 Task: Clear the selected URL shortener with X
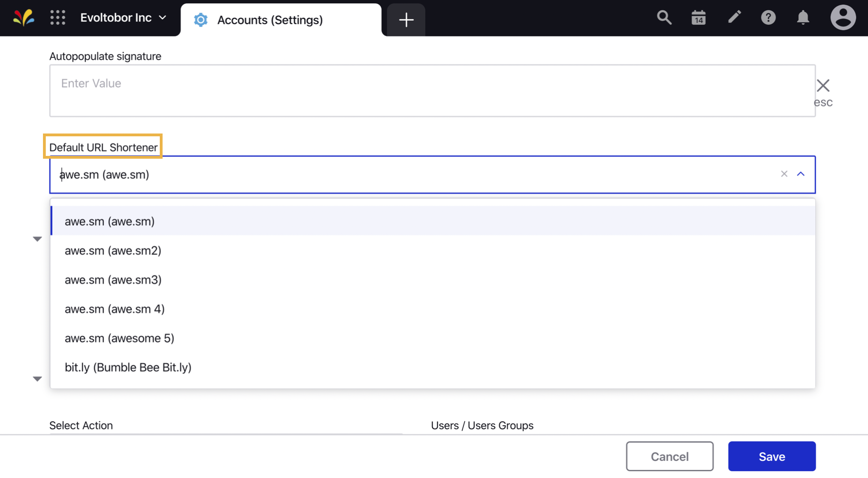783,174
